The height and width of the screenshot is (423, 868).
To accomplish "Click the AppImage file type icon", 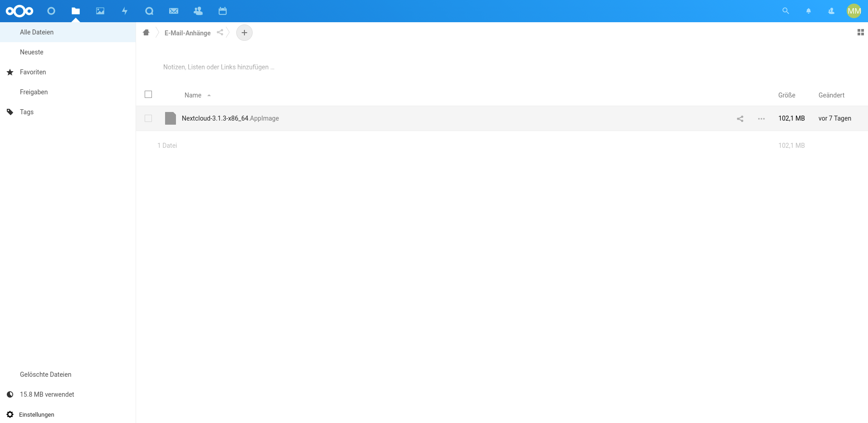I will click(x=171, y=118).
